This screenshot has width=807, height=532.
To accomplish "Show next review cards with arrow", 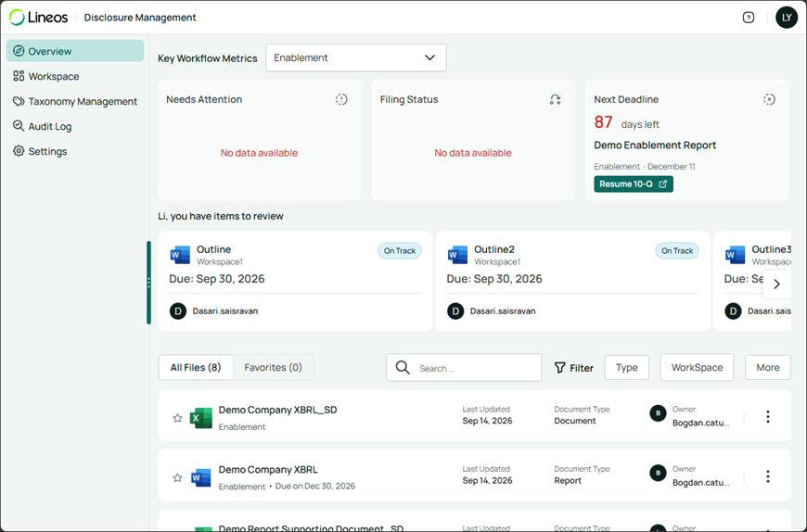I will click(x=776, y=284).
